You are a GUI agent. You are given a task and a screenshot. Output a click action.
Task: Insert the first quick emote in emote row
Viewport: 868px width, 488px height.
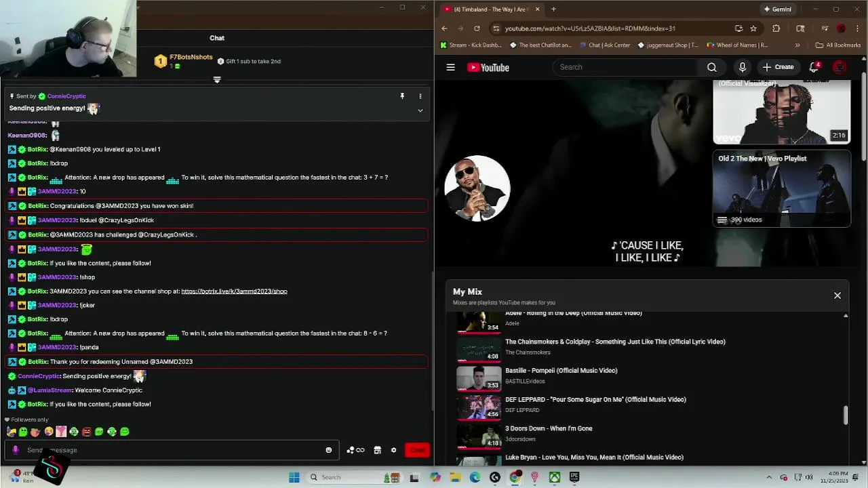11,432
